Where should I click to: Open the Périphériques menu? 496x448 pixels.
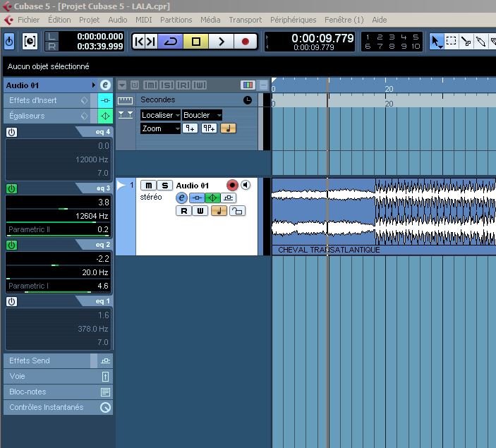coord(293,20)
